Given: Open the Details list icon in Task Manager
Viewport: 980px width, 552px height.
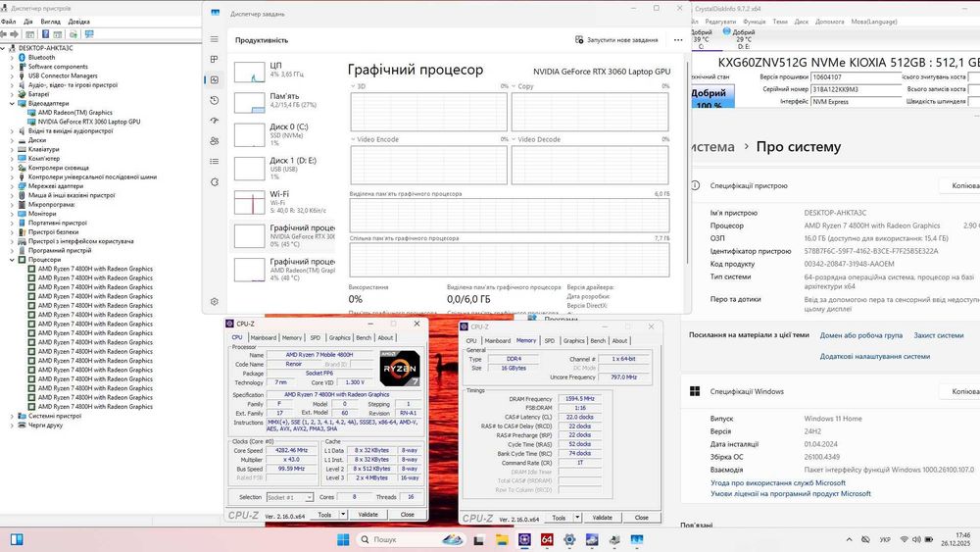Looking at the screenshot, I should (x=215, y=162).
